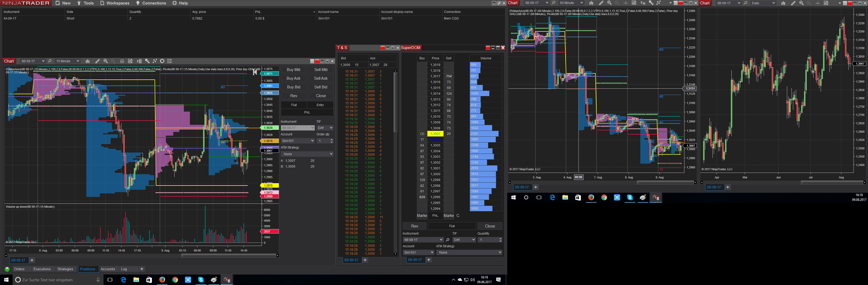Screen dimensions: 868x285
Task: Open bar type settings in 15 Minute chart
Action: point(88,61)
